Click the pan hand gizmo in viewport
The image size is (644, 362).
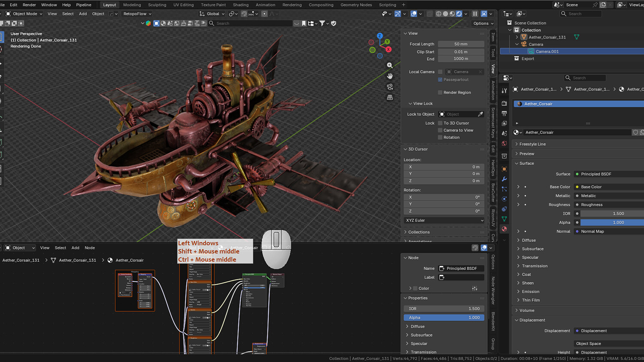pyautogui.click(x=389, y=76)
